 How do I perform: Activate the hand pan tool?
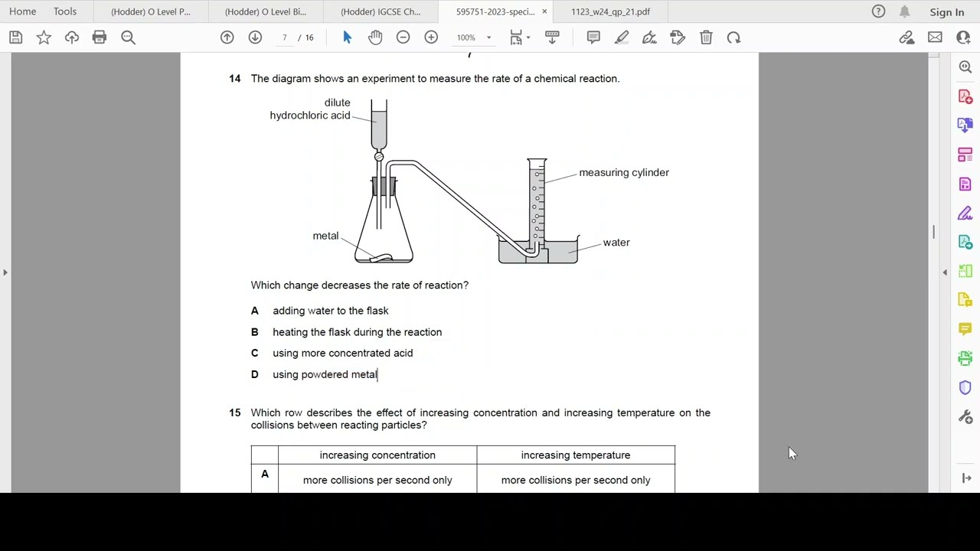(x=375, y=37)
